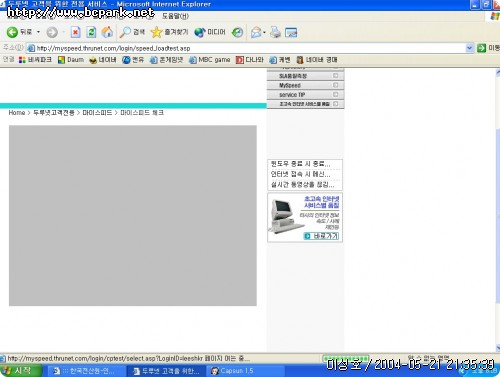Click the page icon in the address bar
The image size is (500, 377).
(x=31, y=48)
